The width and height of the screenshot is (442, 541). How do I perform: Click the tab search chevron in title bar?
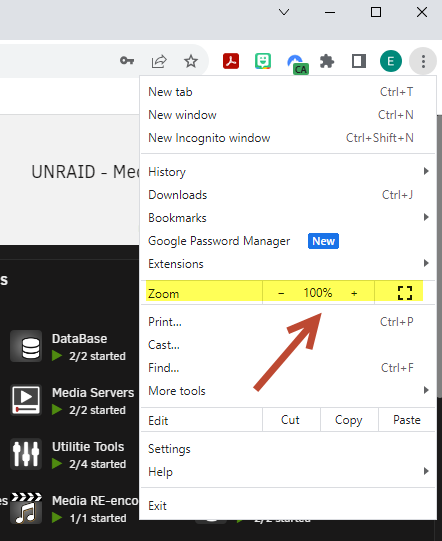(284, 12)
